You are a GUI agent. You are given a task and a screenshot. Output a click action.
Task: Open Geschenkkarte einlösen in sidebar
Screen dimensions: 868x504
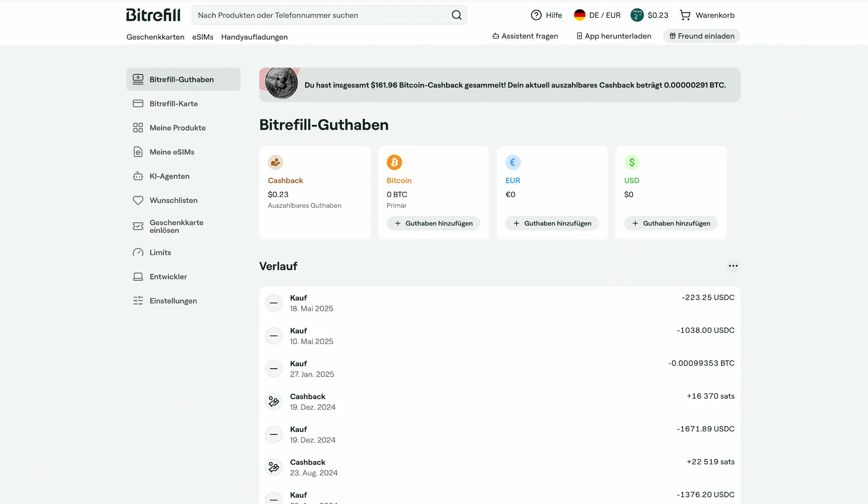coord(183,226)
